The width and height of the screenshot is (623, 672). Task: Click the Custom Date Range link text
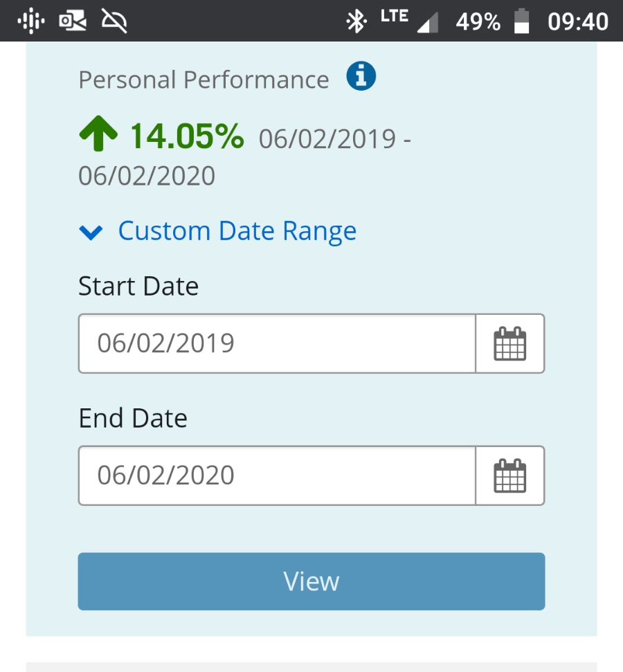[x=237, y=230]
